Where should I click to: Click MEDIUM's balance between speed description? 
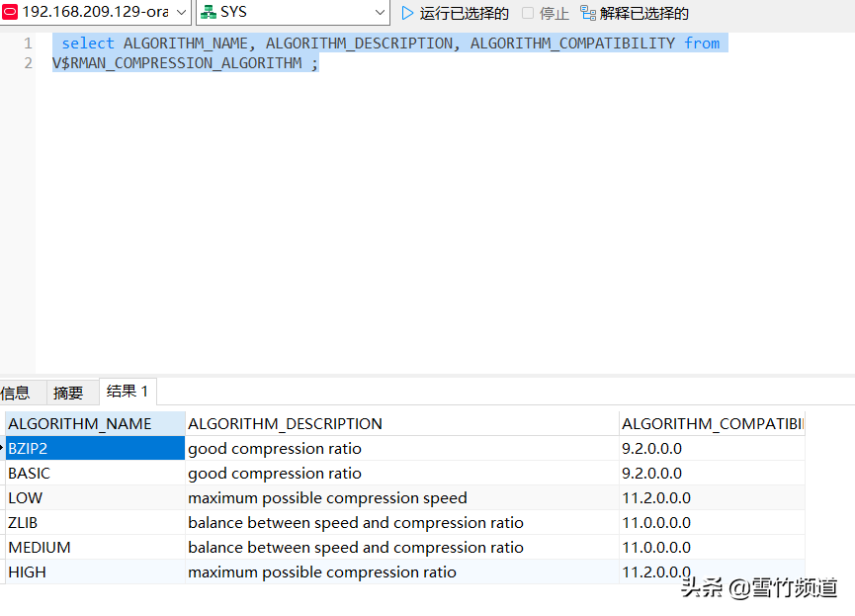tap(402, 547)
